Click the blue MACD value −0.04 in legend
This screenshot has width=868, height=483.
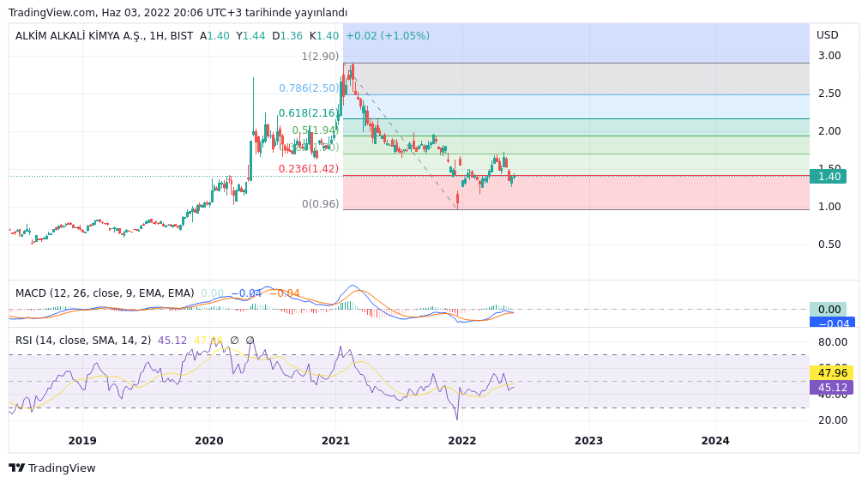pos(246,293)
